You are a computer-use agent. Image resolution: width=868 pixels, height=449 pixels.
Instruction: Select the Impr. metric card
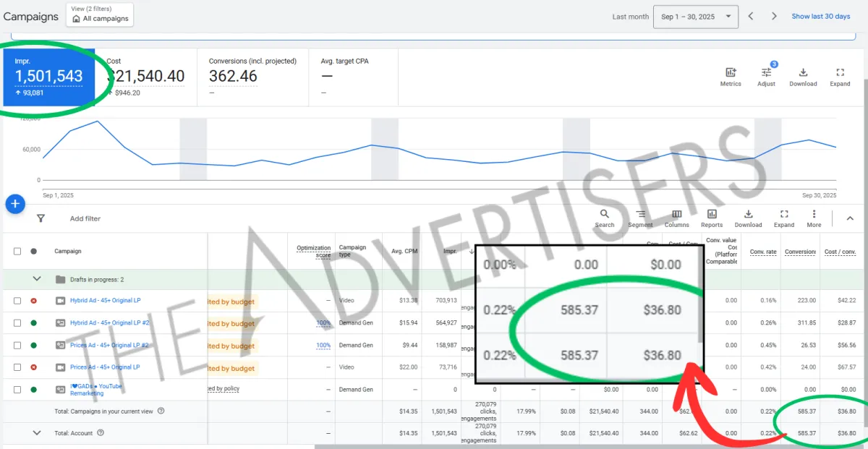49,77
